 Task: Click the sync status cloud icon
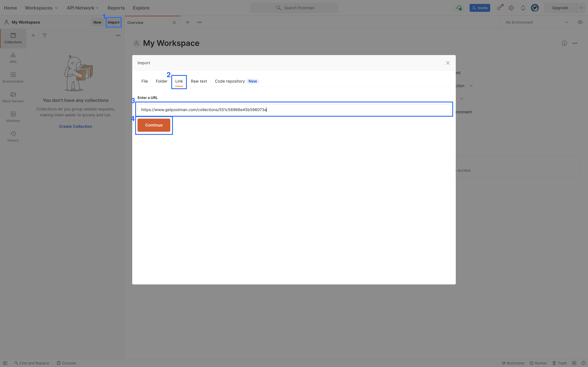(x=459, y=8)
